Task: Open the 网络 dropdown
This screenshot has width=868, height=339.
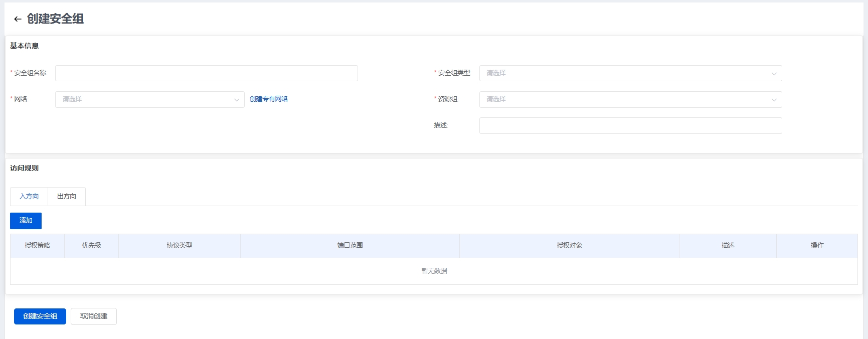Action: coord(150,99)
